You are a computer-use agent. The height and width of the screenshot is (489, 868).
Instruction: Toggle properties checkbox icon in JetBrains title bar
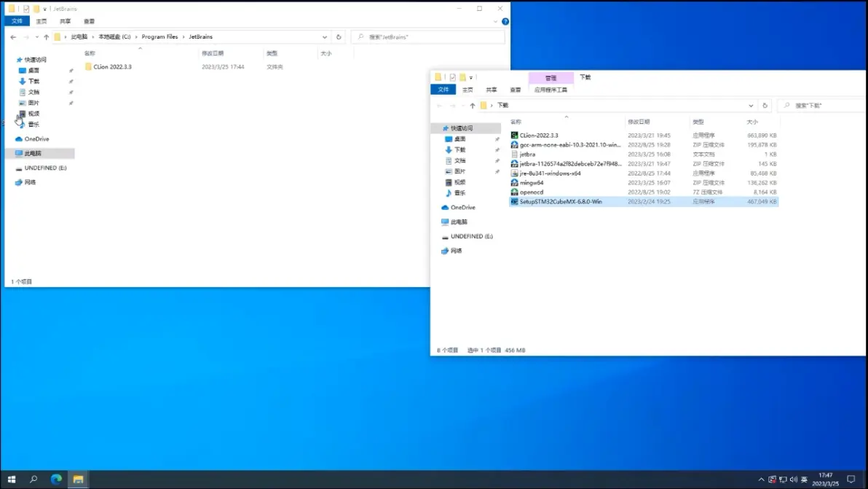coord(26,9)
